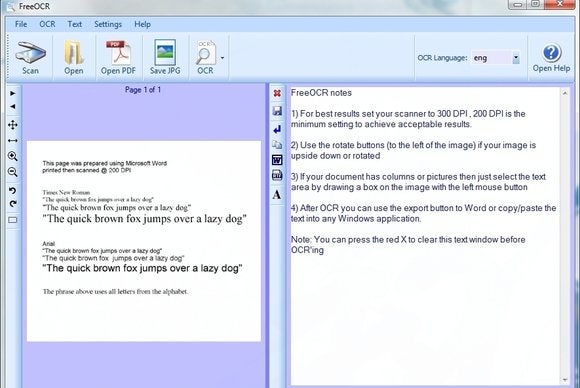
Task: Zoom in on the scanned image
Action: tap(13, 156)
